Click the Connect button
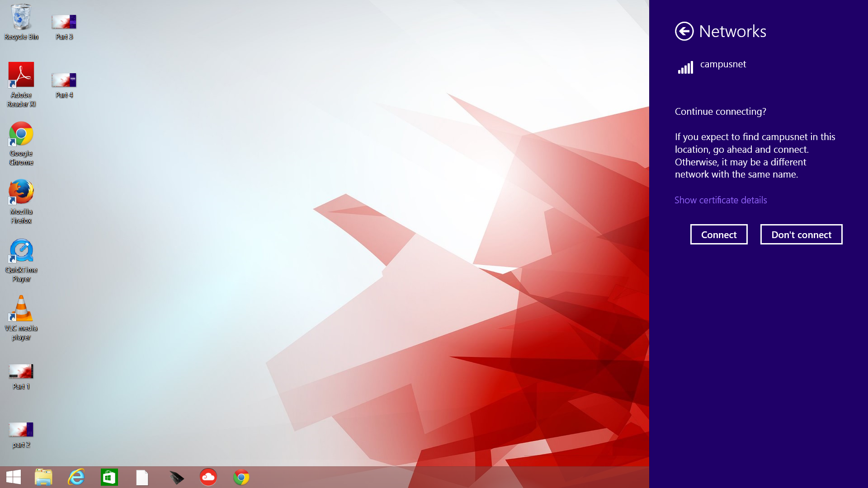This screenshot has height=488, width=868. click(x=718, y=235)
